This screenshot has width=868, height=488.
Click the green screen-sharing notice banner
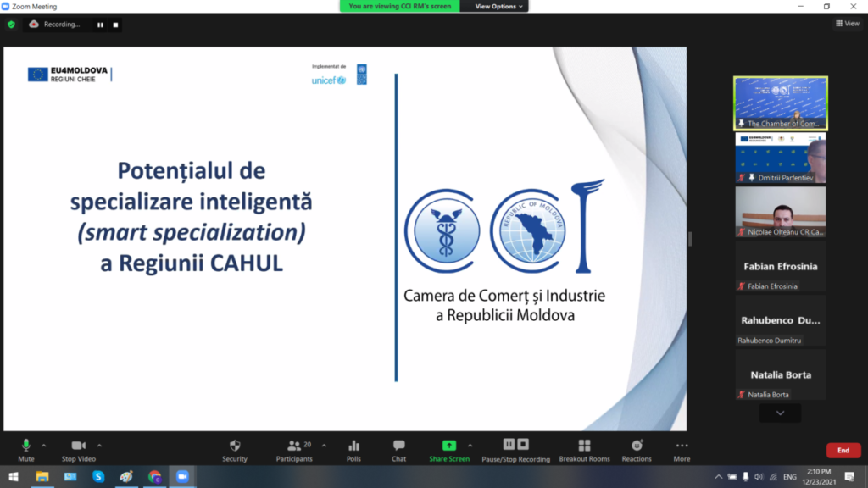(x=400, y=6)
